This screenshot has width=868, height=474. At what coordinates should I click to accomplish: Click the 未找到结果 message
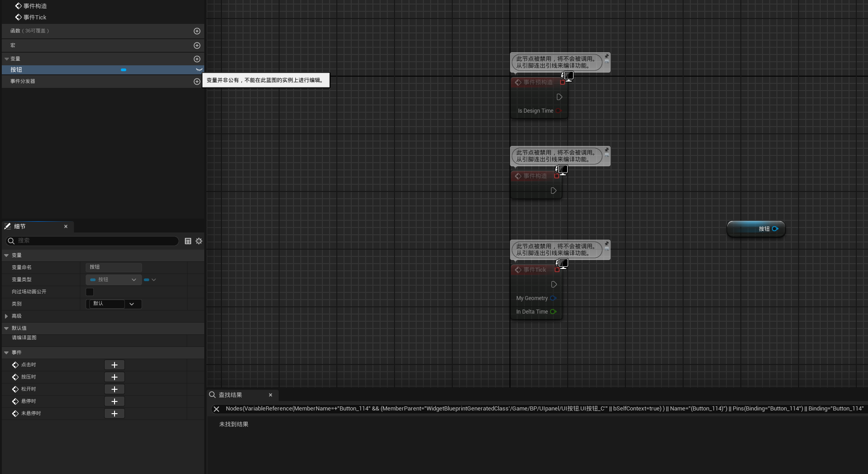(234, 424)
